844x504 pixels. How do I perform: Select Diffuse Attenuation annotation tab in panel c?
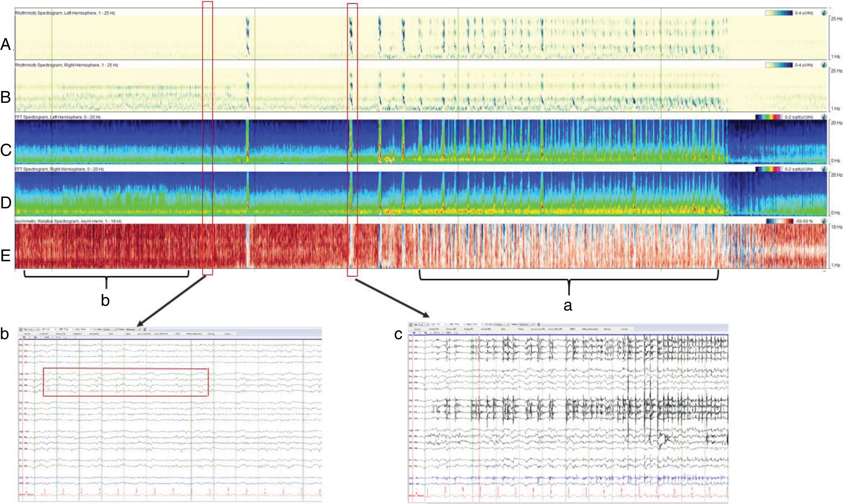click(x=590, y=329)
